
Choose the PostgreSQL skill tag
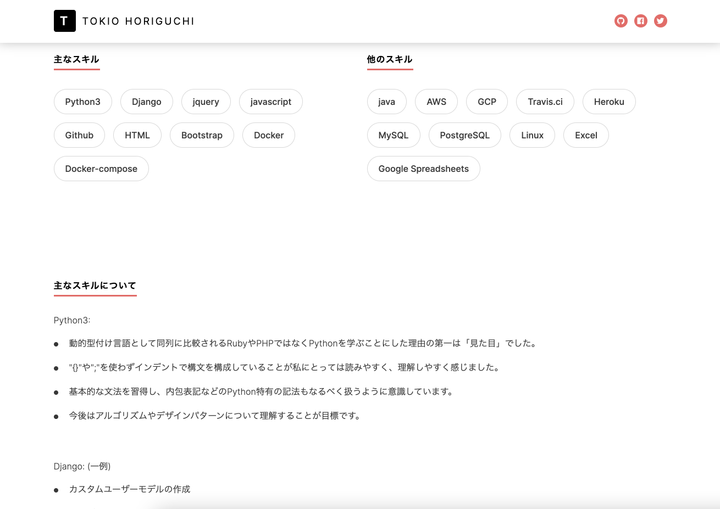465,135
